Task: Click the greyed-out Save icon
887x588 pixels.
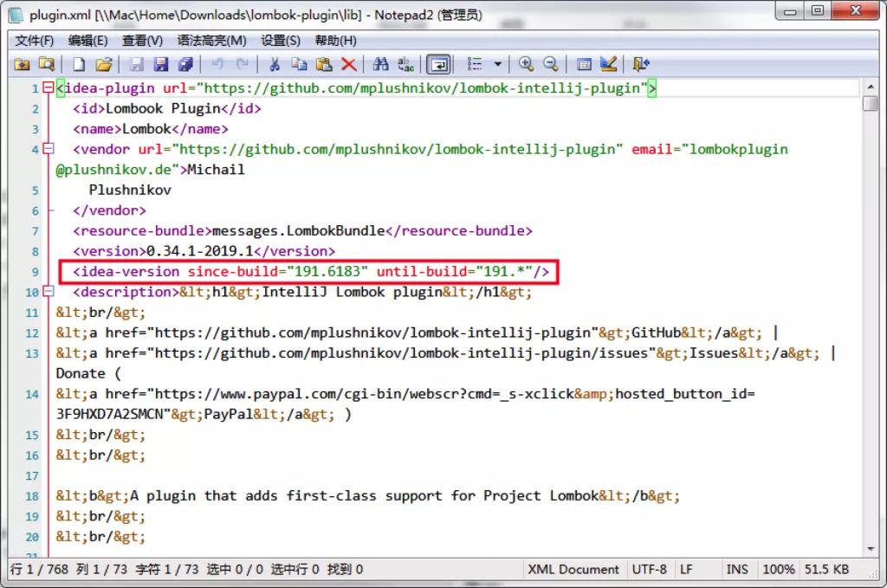Action: point(136,64)
